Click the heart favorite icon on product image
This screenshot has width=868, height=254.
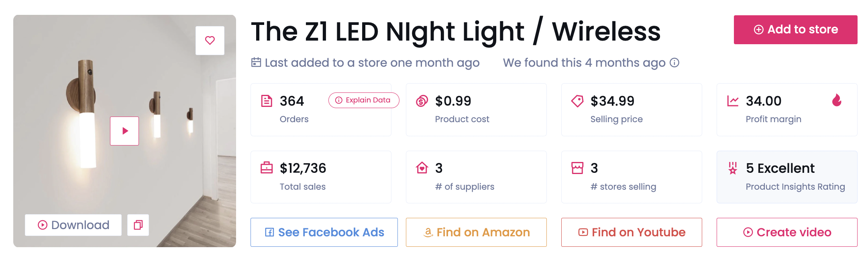[210, 41]
